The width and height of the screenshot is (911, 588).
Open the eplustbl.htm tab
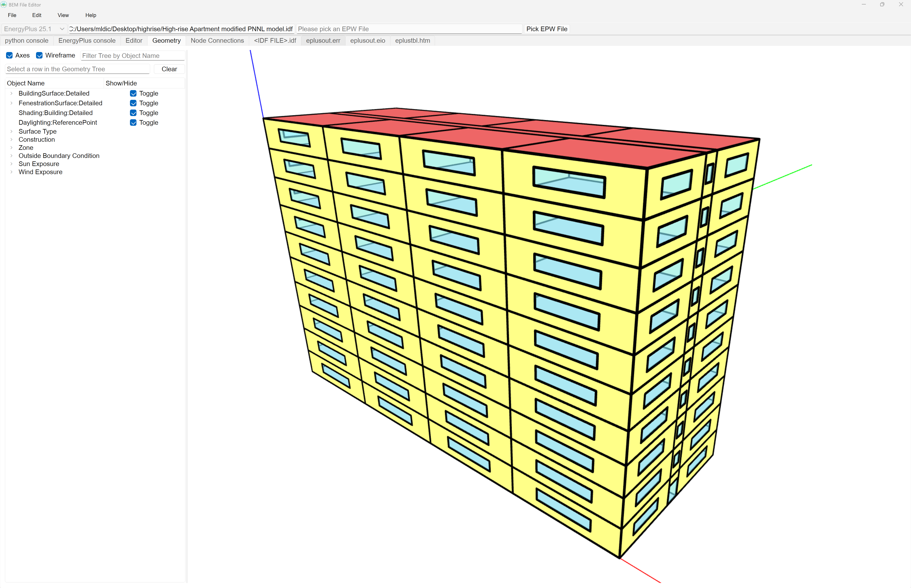coord(413,40)
